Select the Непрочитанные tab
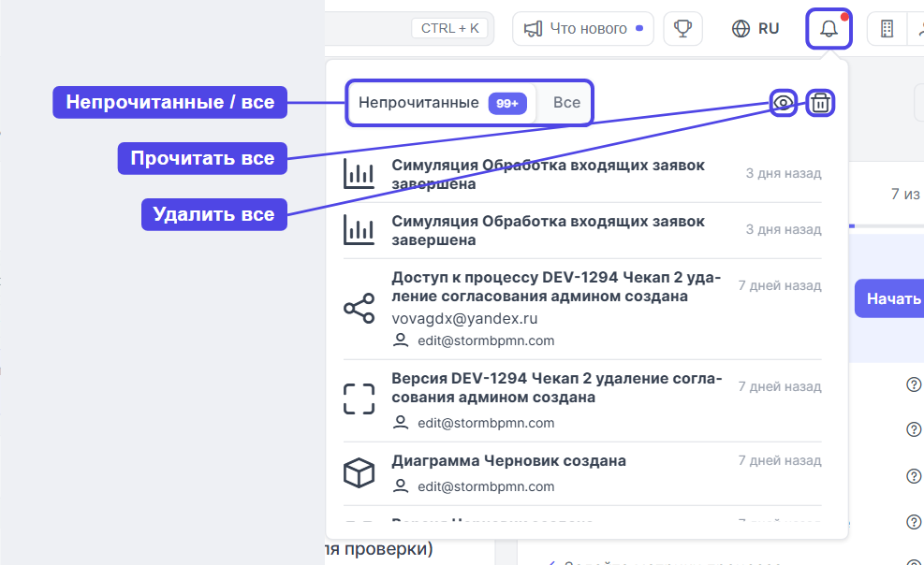 coord(442,103)
